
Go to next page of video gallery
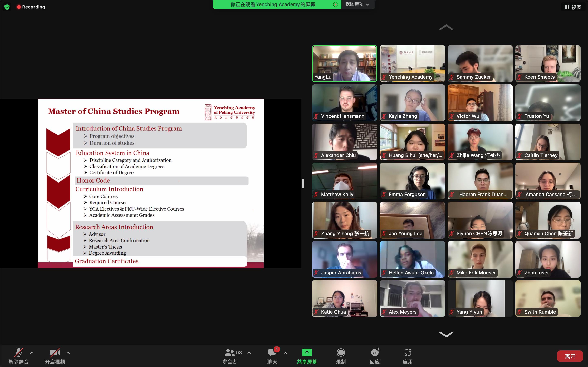tap(446, 334)
